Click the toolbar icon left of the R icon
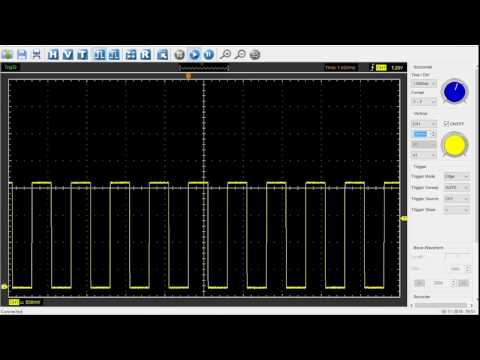The width and height of the screenshot is (480, 360). (x=131, y=54)
